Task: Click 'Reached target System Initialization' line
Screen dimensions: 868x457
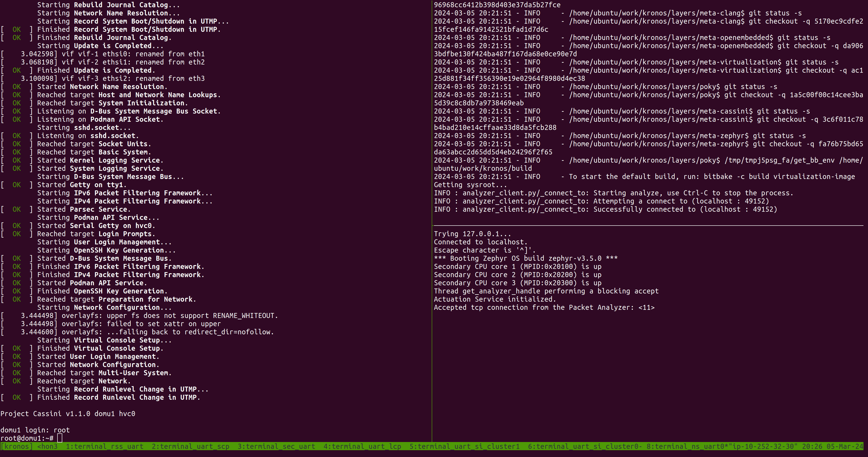Action: (x=94, y=103)
